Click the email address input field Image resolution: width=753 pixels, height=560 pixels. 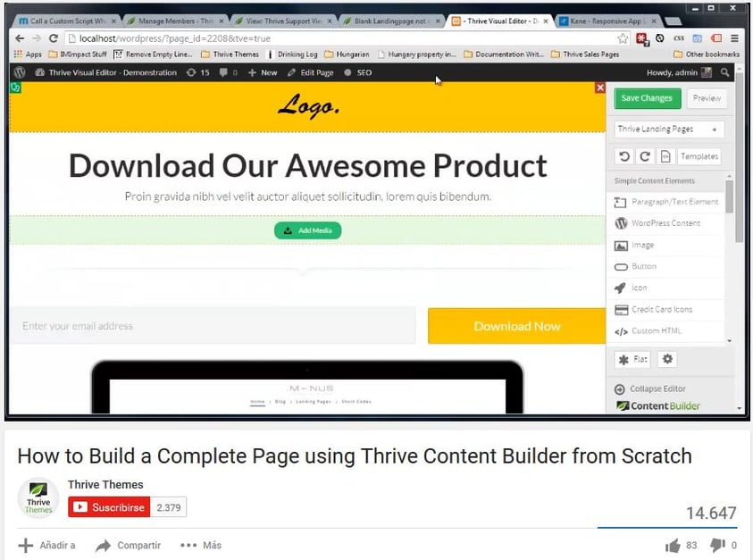[x=213, y=326]
